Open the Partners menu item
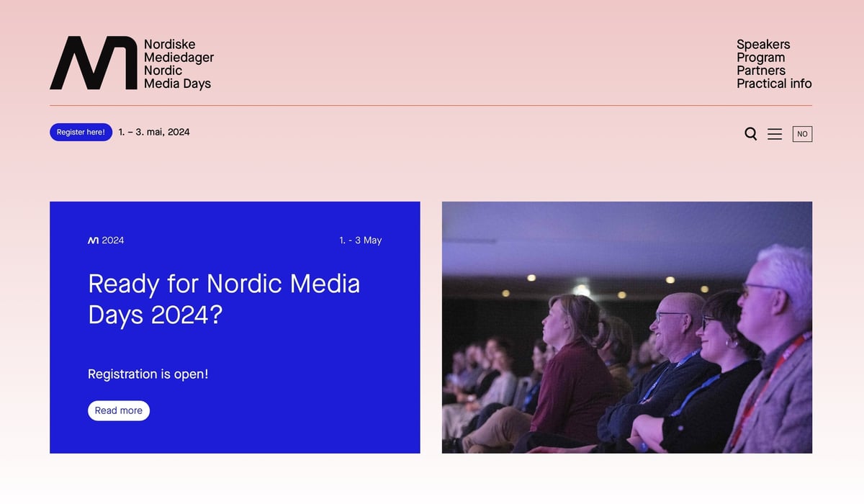The image size is (864, 504). tap(761, 71)
